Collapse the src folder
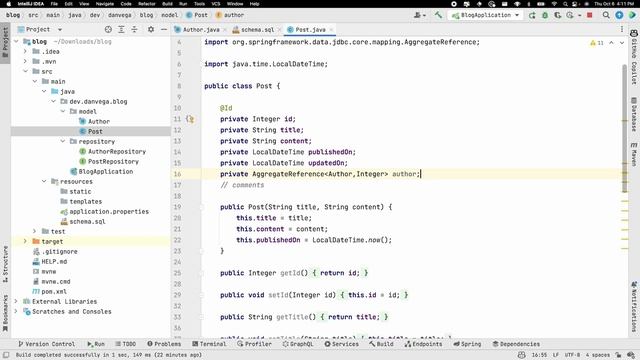 25,71
